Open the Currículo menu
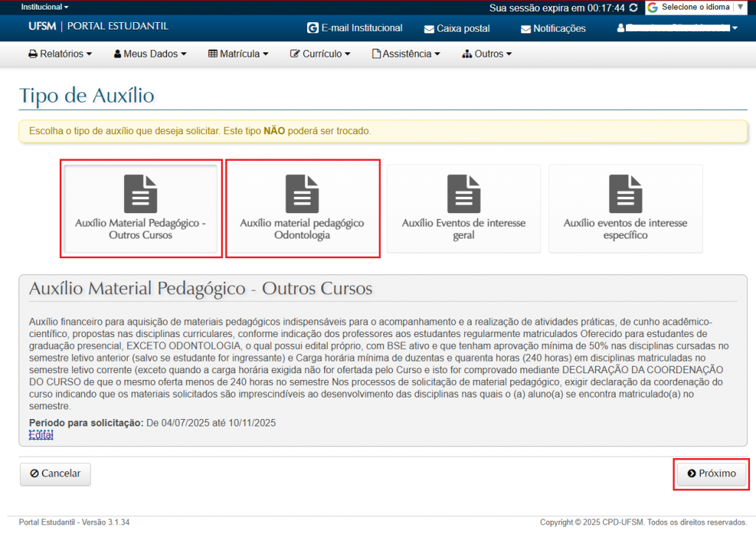756x537 pixels. click(x=320, y=54)
